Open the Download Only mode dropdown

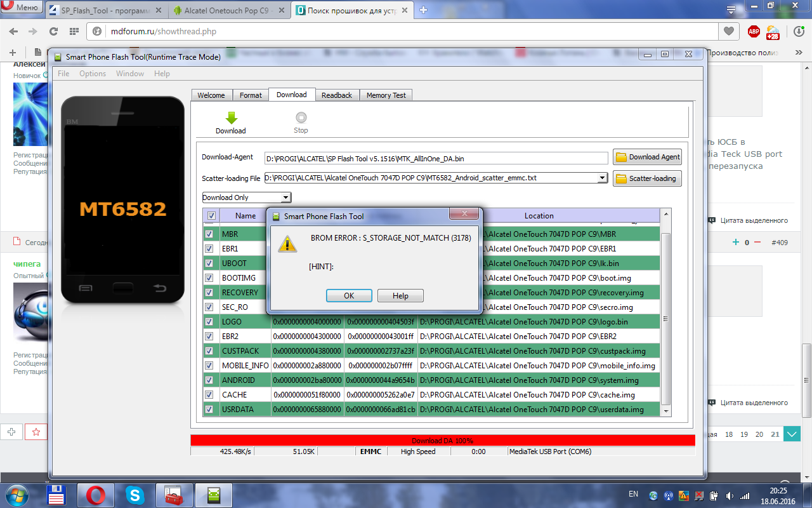(x=246, y=197)
